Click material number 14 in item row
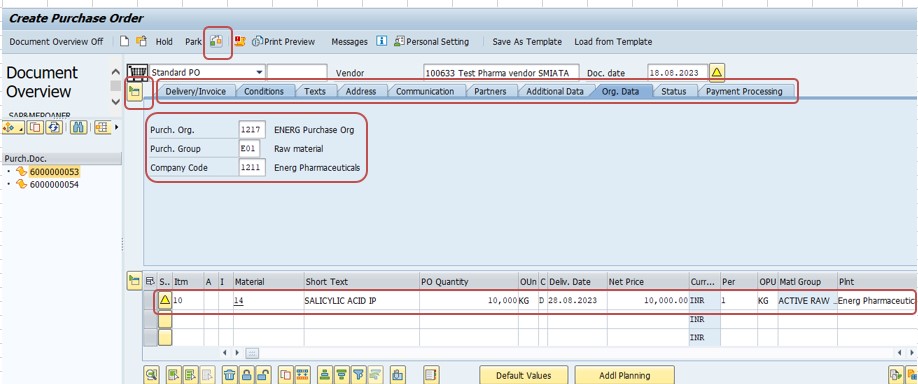The width and height of the screenshot is (918, 384). [239, 300]
